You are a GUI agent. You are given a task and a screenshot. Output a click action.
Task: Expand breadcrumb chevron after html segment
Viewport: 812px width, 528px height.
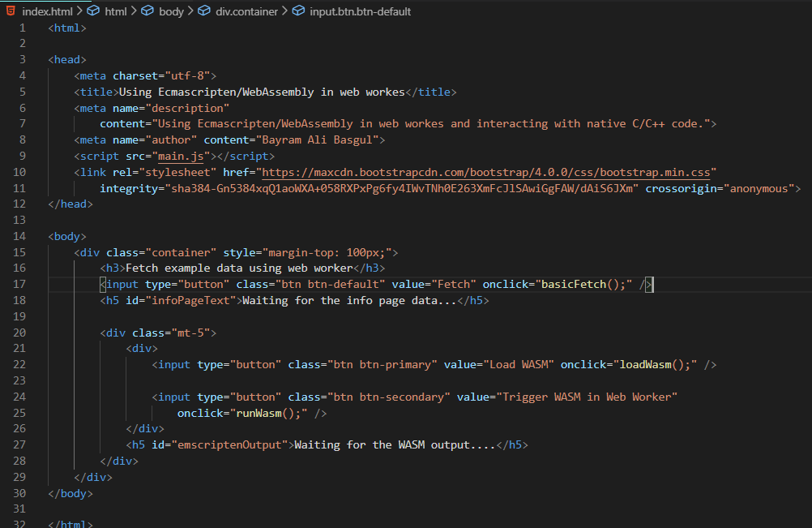(x=134, y=11)
